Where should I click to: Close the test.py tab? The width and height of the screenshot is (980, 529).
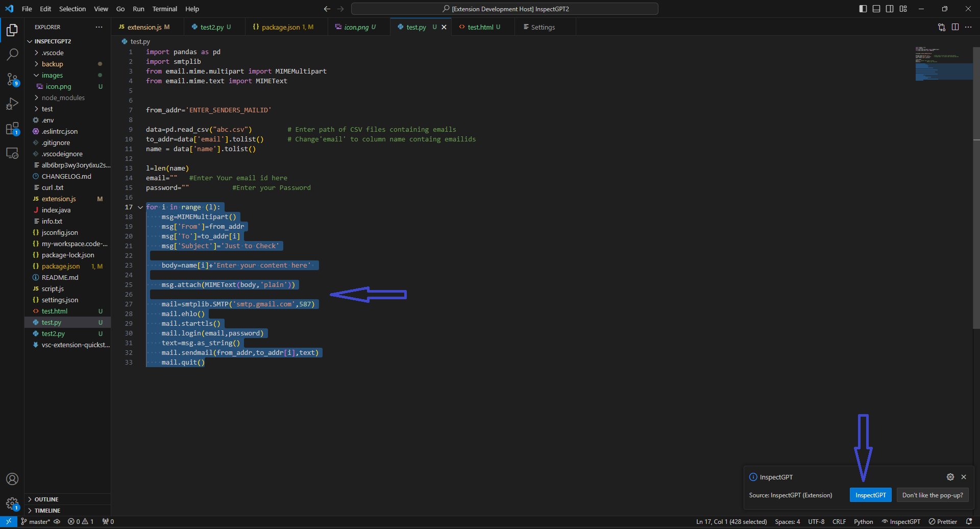444,27
